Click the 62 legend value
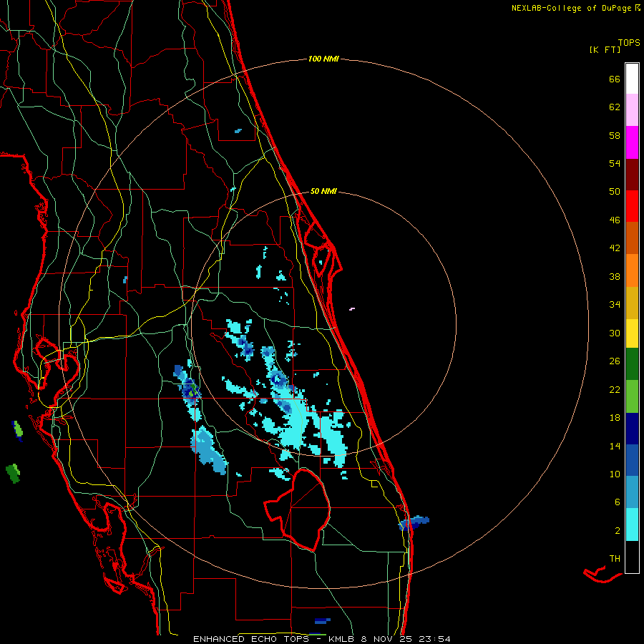Viewport: 644px width, 644px height. point(615,107)
